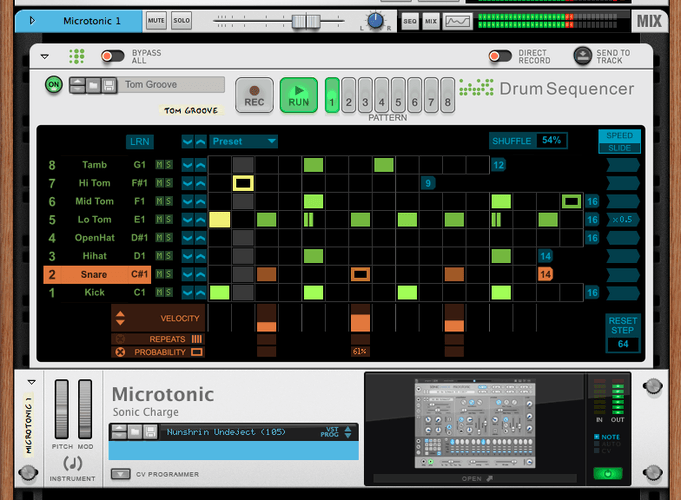681x500 pixels.
Task: Browse patch folder icon in Drum Sequencer
Action: point(93,86)
